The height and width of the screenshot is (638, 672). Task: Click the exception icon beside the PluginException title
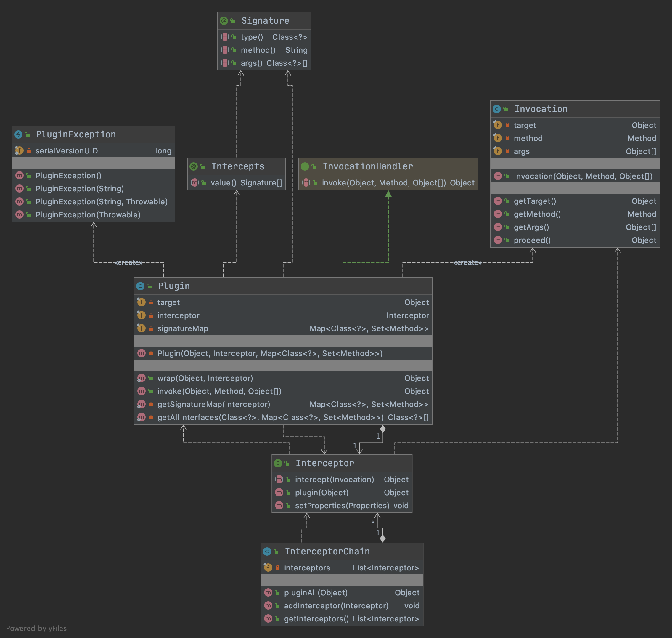pos(18,134)
